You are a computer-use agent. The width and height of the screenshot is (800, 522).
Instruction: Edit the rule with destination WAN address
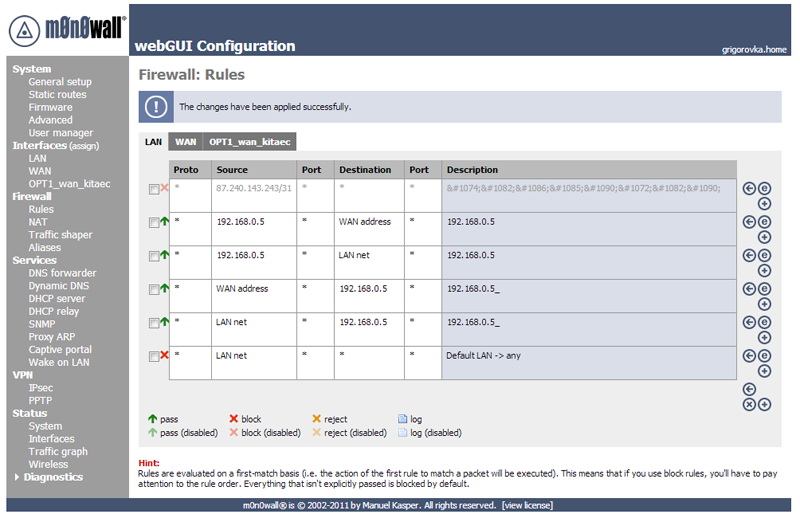coord(764,222)
